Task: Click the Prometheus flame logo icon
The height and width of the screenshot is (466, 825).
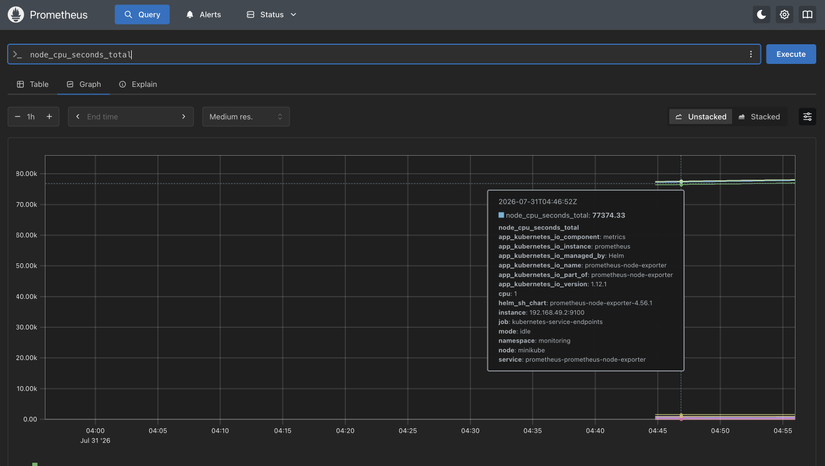Action: [16, 15]
